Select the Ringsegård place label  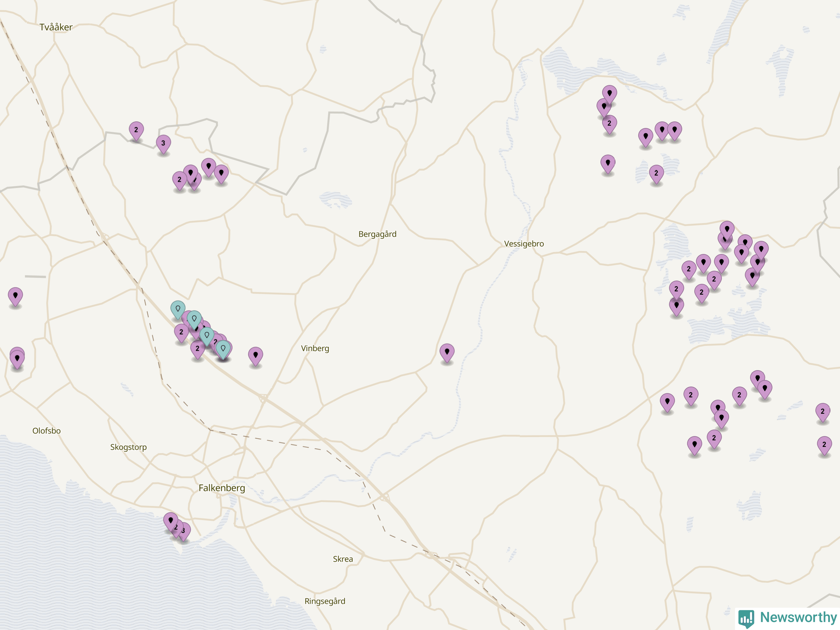[325, 601]
